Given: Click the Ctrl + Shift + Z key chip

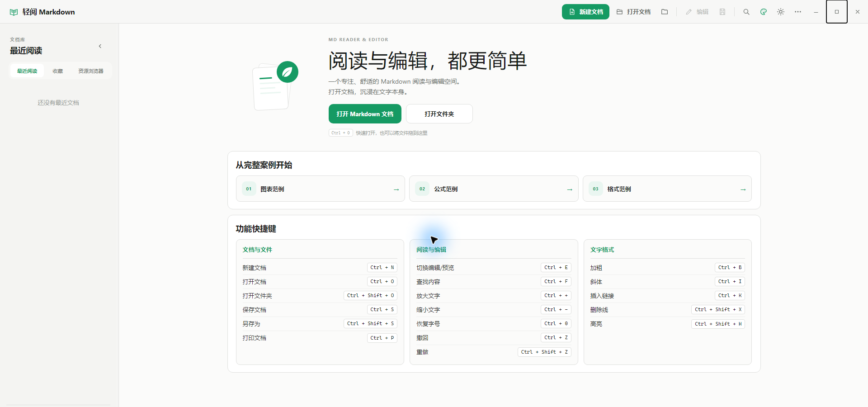Looking at the screenshot, I should click(x=544, y=352).
